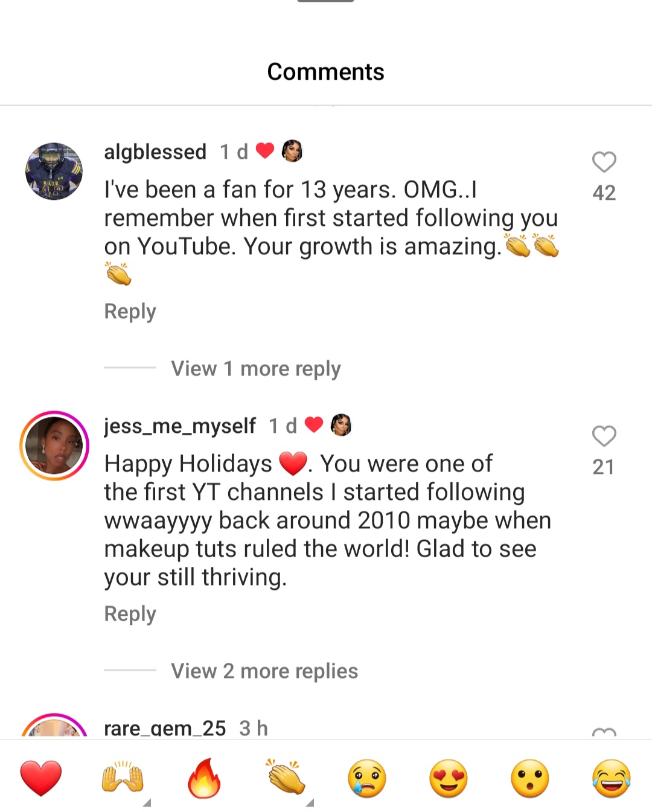
Task: Pick the clapping hands emoji reaction
Action: (x=286, y=778)
